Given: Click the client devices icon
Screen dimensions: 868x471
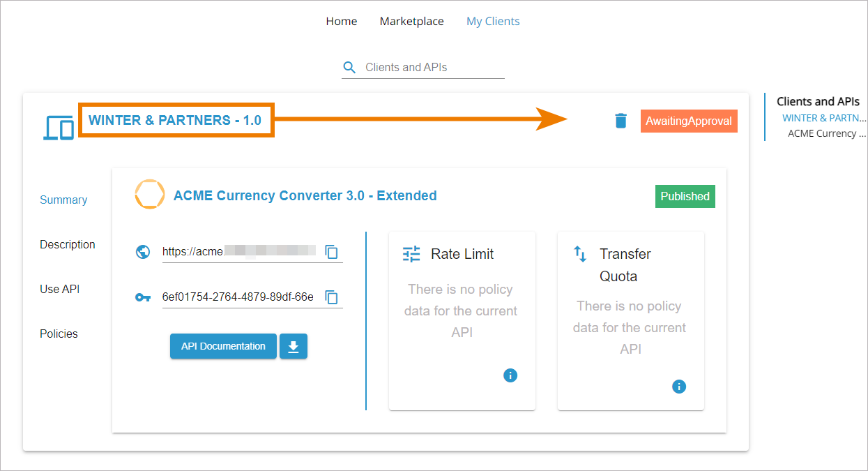Looking at the screenshot, I should point(59,128).
